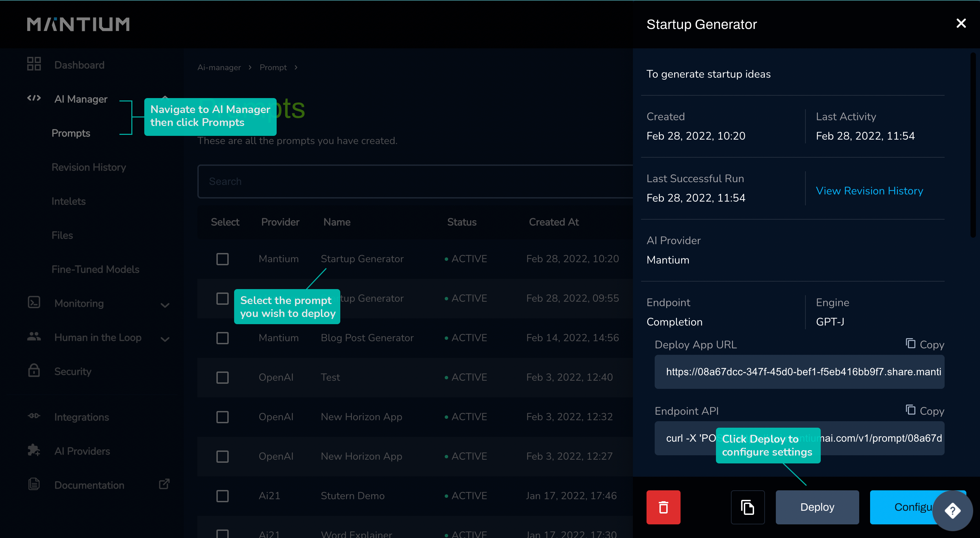The image size is (980, 538).
Task: Collapse the AI Manager section
Action: (x=165, y=97)
